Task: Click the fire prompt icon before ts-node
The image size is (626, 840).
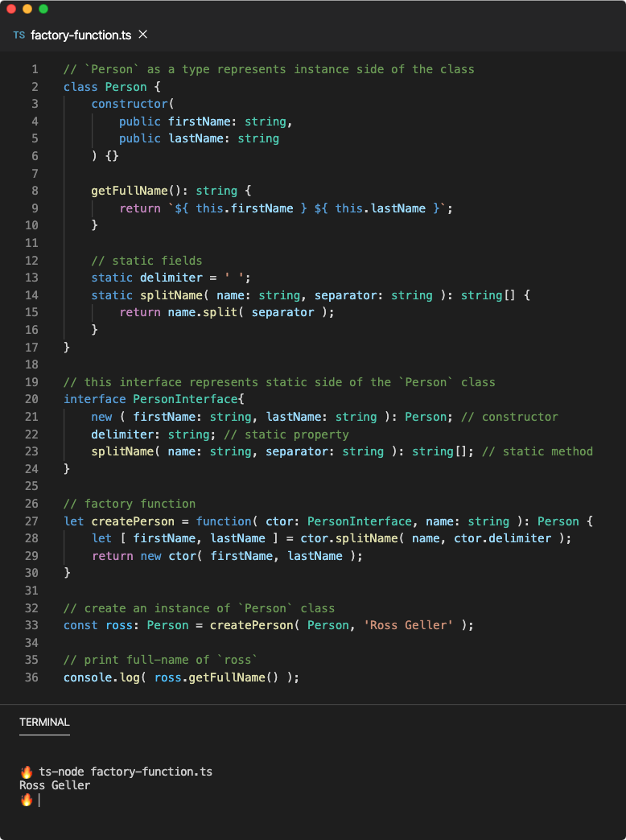Action: [27, 772]
